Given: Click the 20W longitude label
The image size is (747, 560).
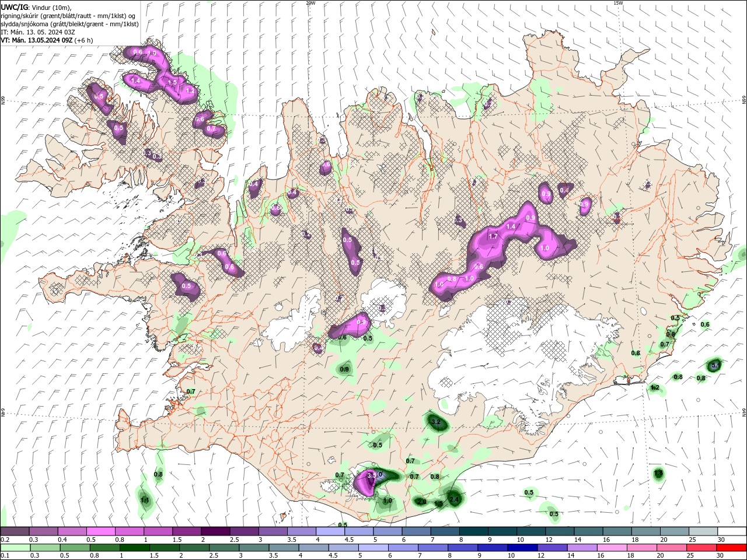Looking at the screenshot, I should (310, 3).
